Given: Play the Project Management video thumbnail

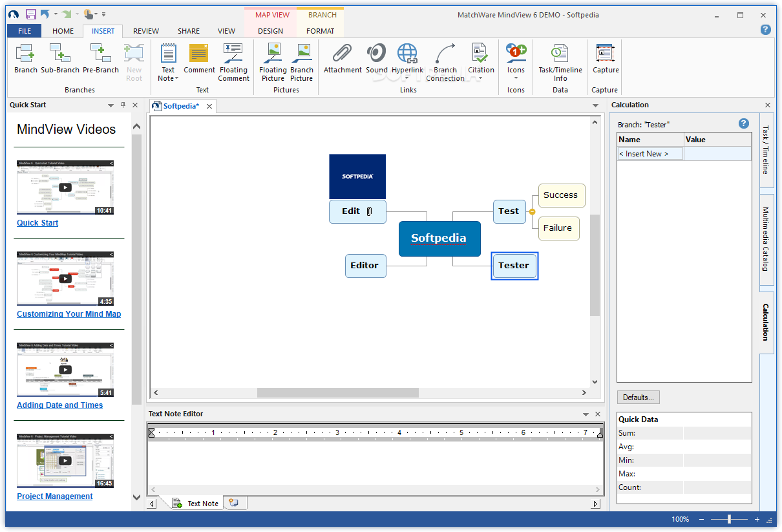Looking at the screenshot, I should click(65, 461).
